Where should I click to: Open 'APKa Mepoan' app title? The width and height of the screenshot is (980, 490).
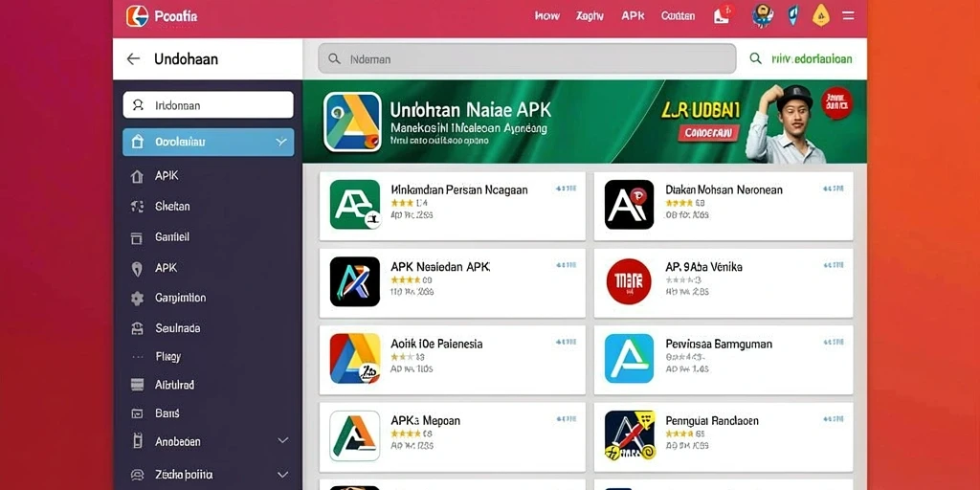(x=426, y=421)
